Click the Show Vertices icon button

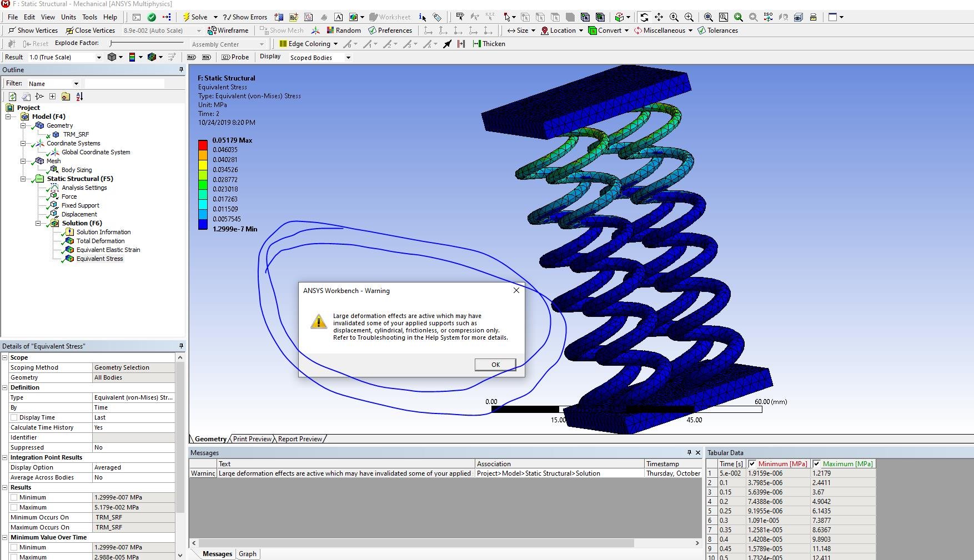33,31
